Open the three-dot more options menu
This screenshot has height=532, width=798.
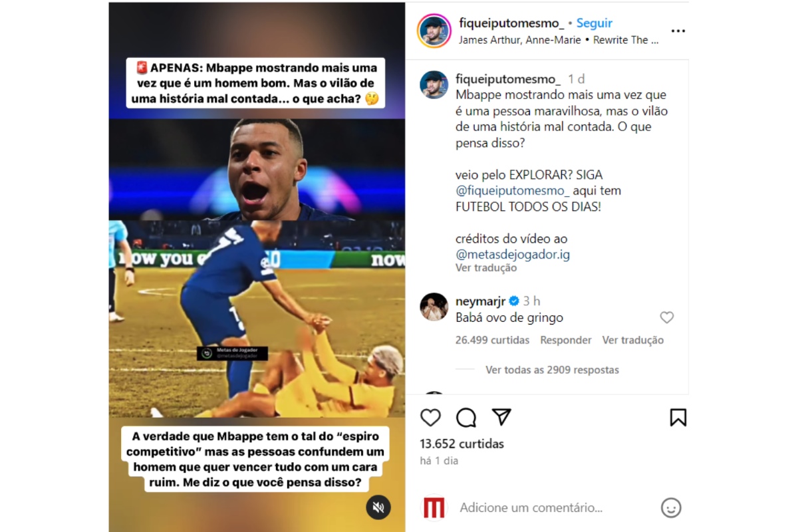pyautogui.click(x=678, y=31)
